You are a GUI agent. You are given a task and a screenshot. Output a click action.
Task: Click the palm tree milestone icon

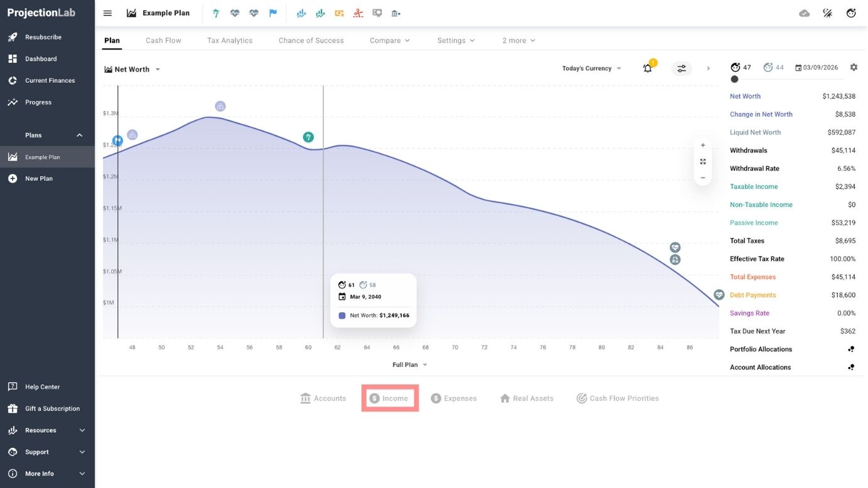(216, 13)
